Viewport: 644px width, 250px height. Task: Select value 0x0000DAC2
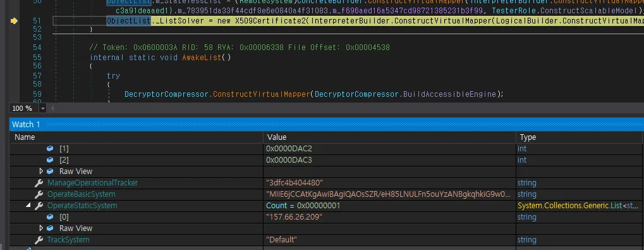[x=289, y=149]
